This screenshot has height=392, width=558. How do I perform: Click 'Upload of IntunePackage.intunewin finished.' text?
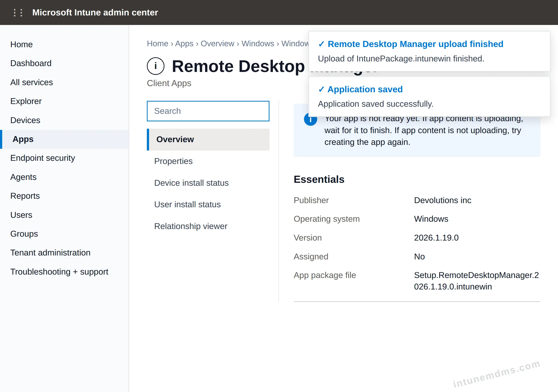click(401, 59)
